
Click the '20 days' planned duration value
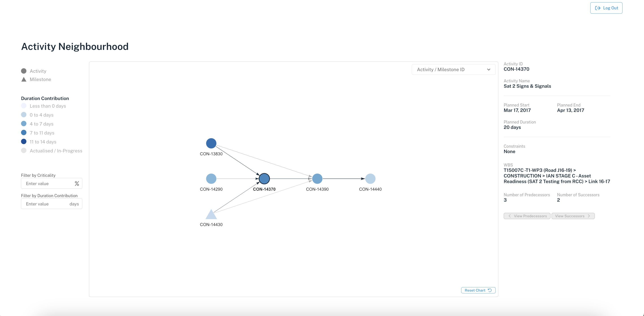click(x=512, y=127)
